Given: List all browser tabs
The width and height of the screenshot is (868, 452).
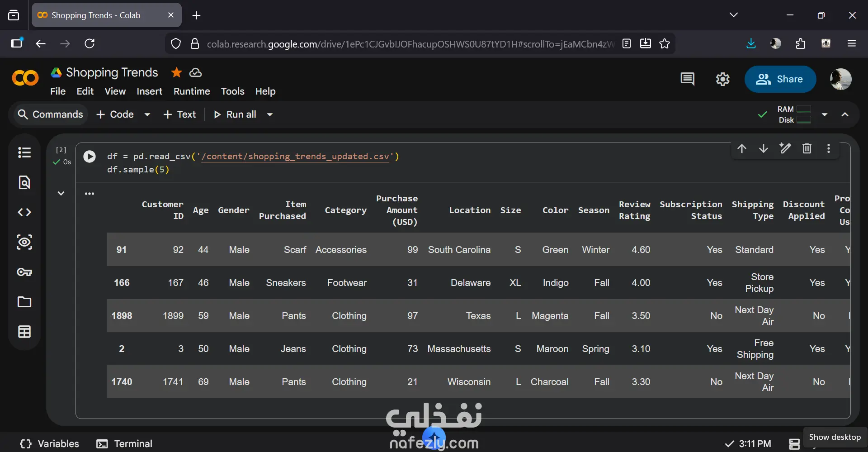Looking at the screenshot, I should (734, 15).
